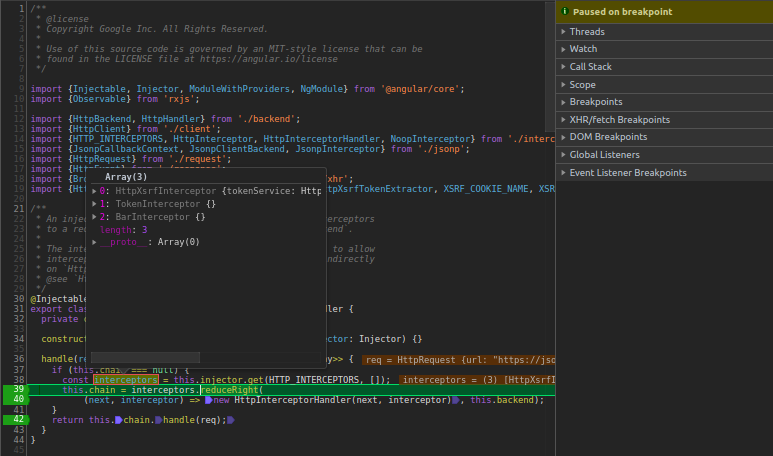Click the column breakpoint marker before this.backend

pyautogui.click(x=456, y=400)
